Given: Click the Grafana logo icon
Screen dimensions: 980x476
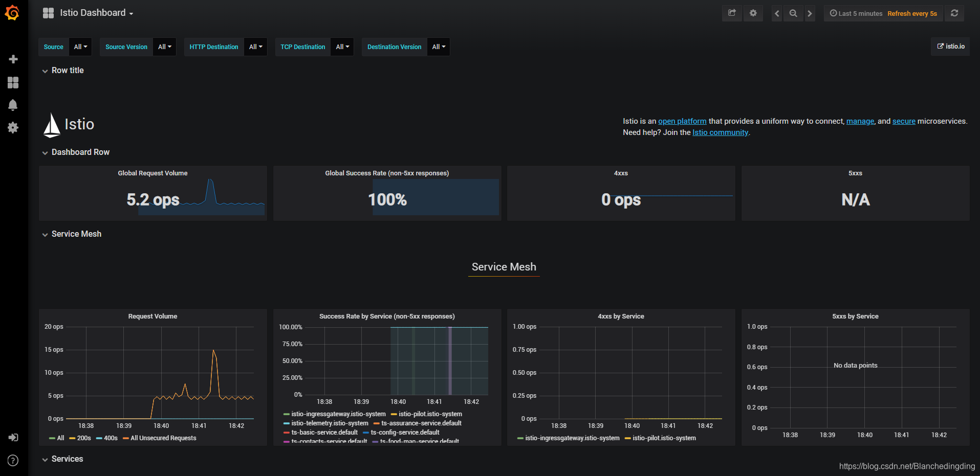Looking at the screenshot, I should (12, 13).
